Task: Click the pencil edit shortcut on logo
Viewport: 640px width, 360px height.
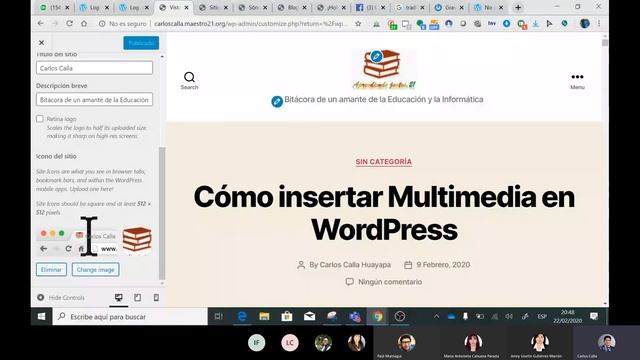Action: [x=376, y=56]
